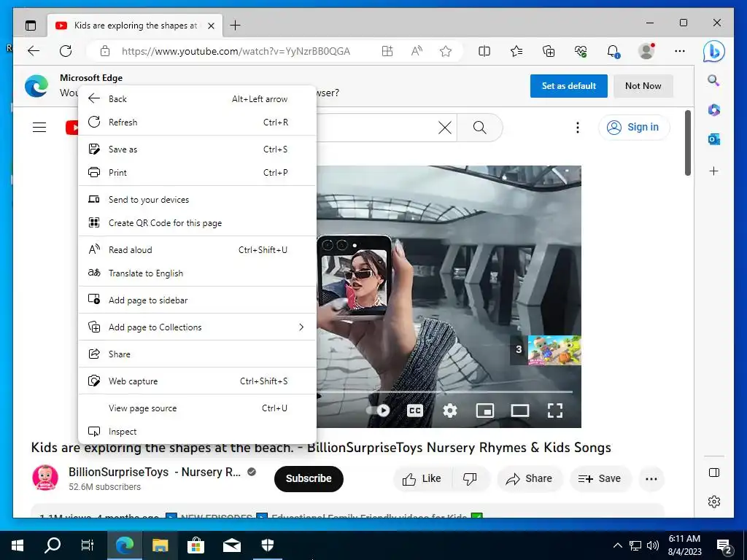Select Read aloud menu entry
Viewport: 747px width, 560px height.
[x=197, y=250]
